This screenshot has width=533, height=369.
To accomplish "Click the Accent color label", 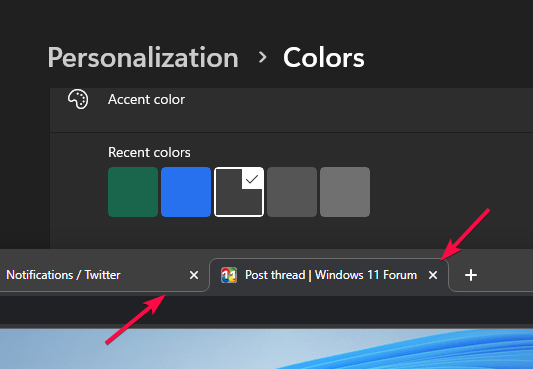I will 146,100.
